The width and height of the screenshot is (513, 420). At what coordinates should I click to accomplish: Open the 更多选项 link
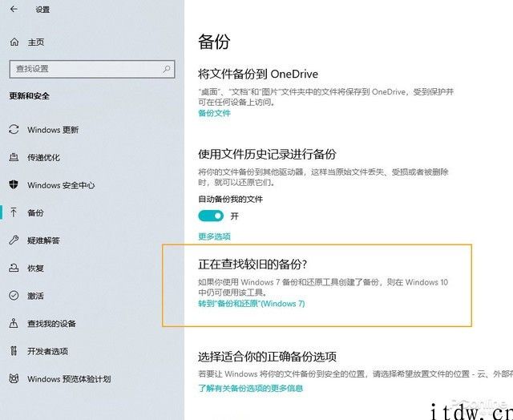214,236
